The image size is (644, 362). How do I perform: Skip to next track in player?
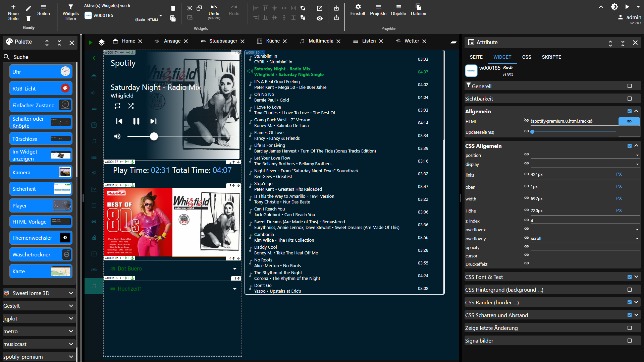(x=153, y=121)
